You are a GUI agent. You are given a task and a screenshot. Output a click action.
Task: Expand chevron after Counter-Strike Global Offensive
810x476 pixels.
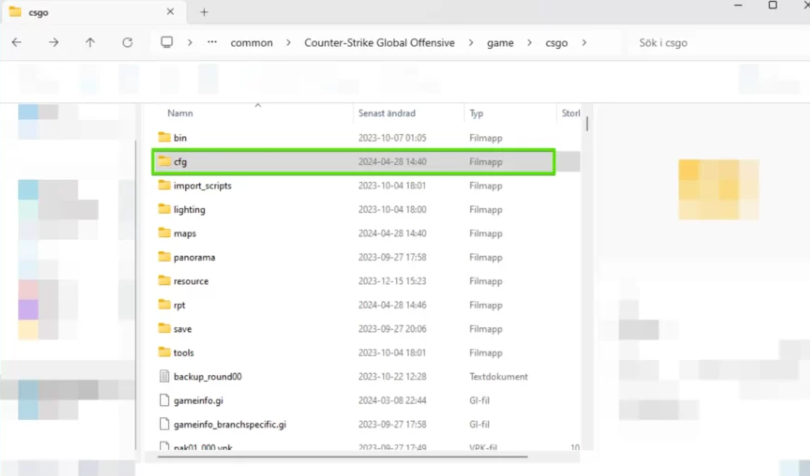click(471, 43)
